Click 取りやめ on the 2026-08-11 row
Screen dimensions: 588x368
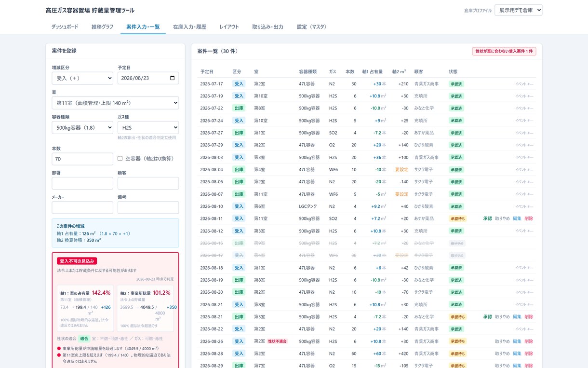[502, 218]
